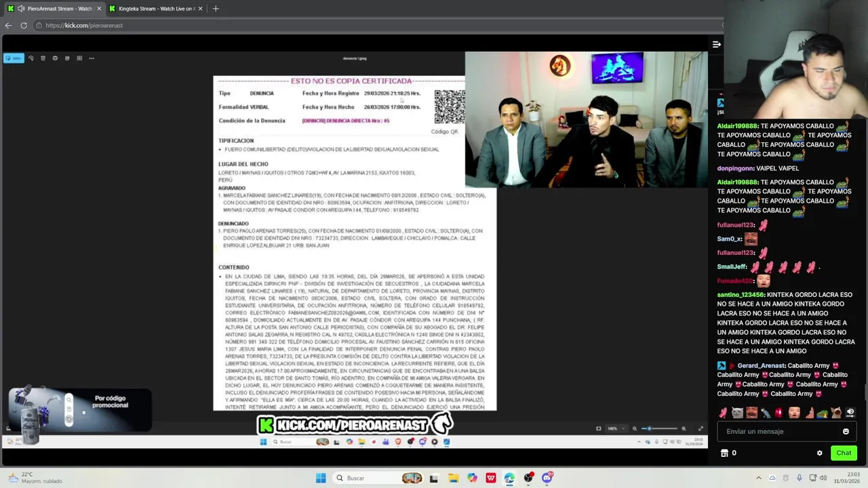Switch to the Kingteka Stream tab

tap(156, 9)
